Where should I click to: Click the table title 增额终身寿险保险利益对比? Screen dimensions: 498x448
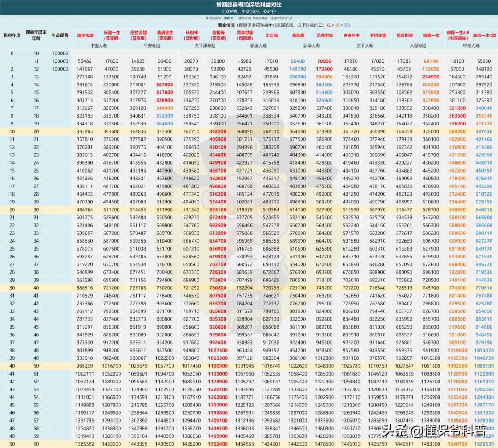(x=249, y=5)
